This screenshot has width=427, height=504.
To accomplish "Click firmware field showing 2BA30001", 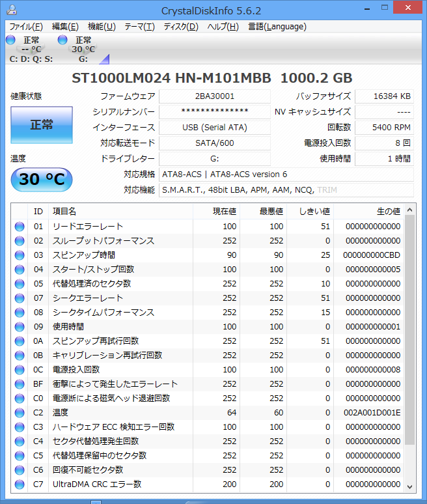I will coord(215,96).
